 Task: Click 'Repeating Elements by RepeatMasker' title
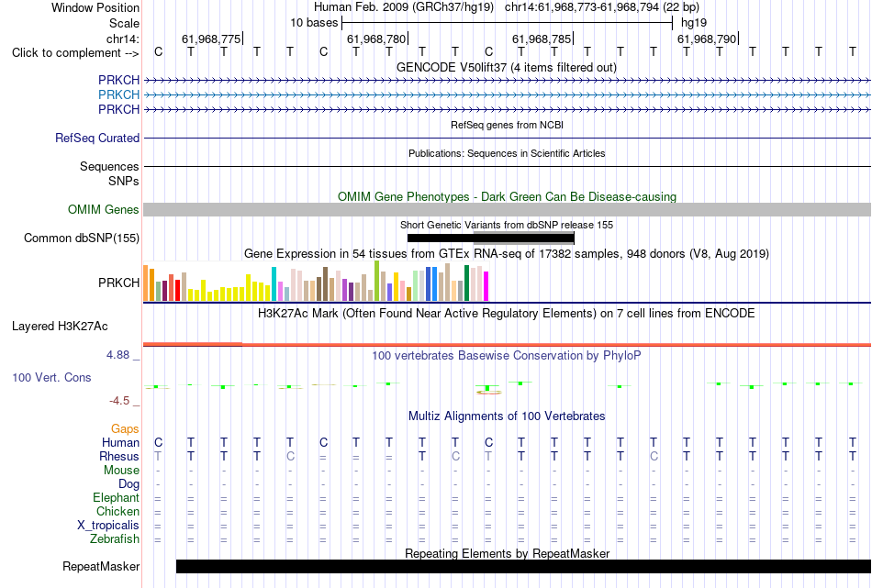[x=507, y=553]
